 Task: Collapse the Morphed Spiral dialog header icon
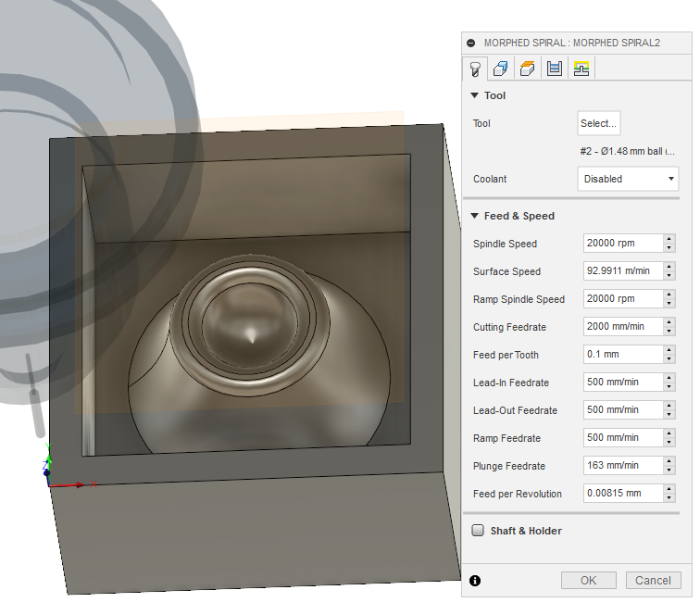click(471, 43)
